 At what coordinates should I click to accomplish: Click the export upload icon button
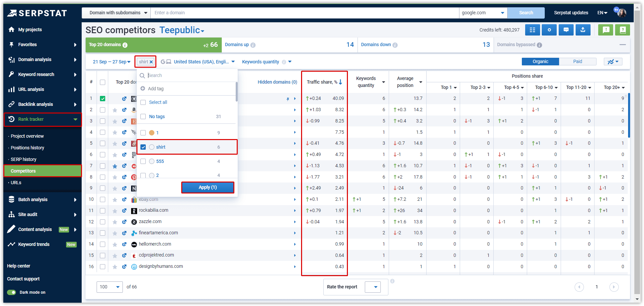583,30
